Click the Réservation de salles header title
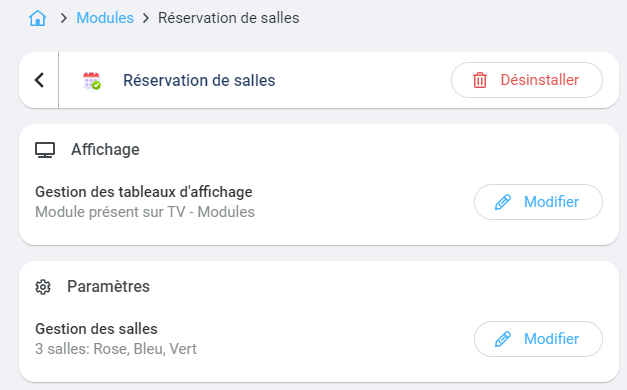 (x=199, y=80)
